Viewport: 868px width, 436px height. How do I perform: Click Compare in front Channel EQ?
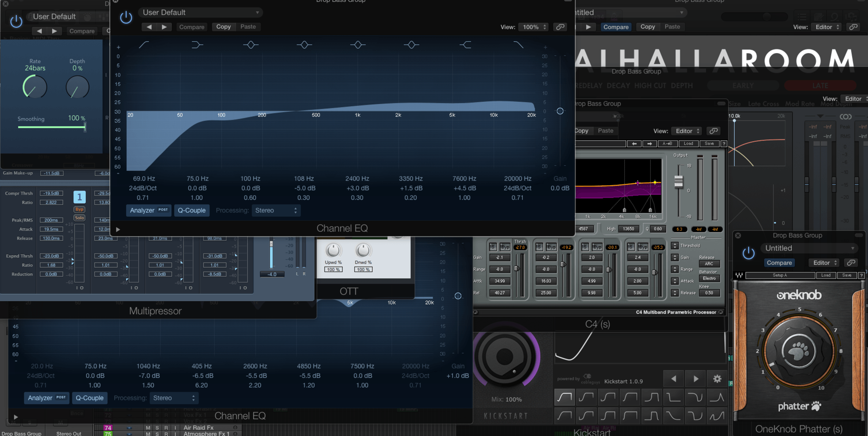pyautogui.click(x=192, y=27)
